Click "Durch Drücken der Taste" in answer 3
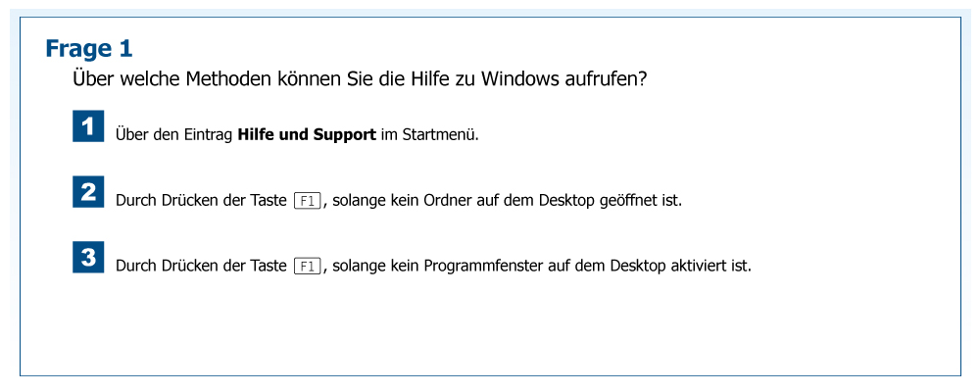 click(202, 266)
